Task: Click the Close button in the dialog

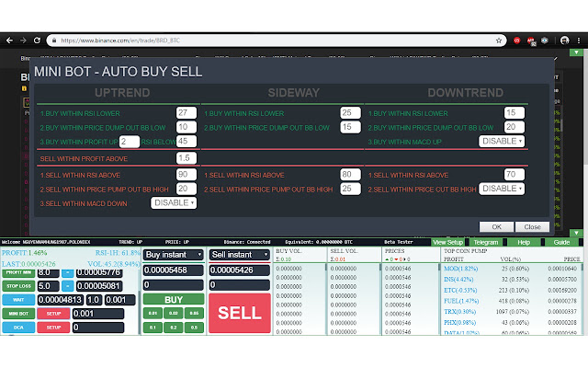Action: [x=532, y=227]
